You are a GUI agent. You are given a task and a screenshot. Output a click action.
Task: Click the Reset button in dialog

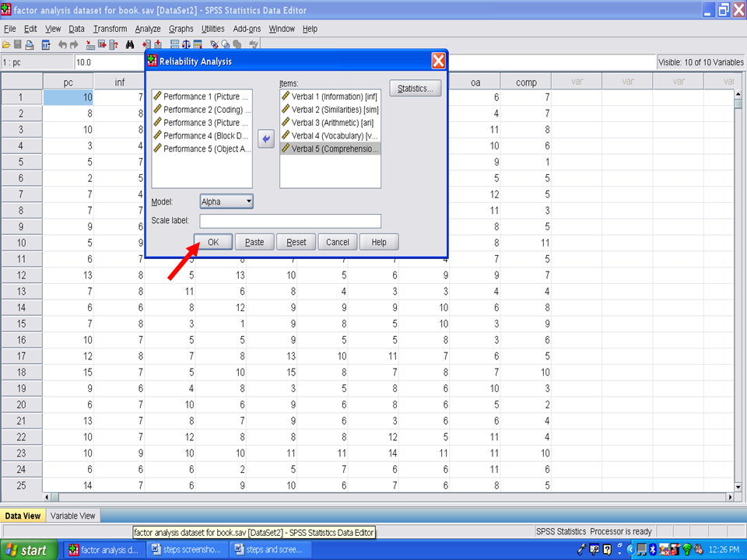tap(296, 242)
